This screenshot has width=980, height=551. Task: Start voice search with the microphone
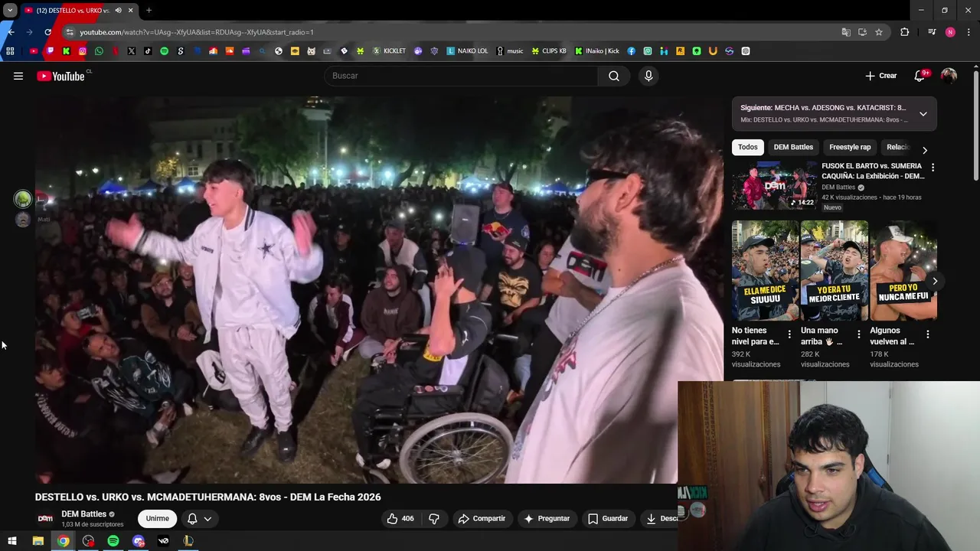pos(648,76)
